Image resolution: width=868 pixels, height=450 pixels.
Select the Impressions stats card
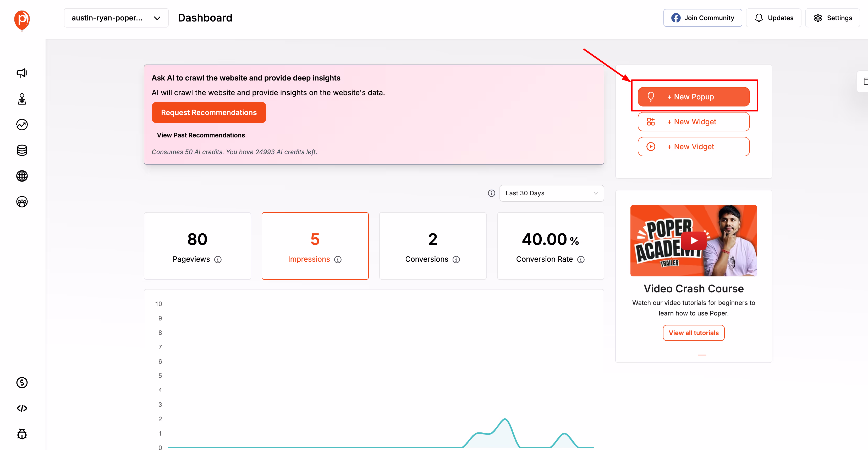(x=315, y=246)
